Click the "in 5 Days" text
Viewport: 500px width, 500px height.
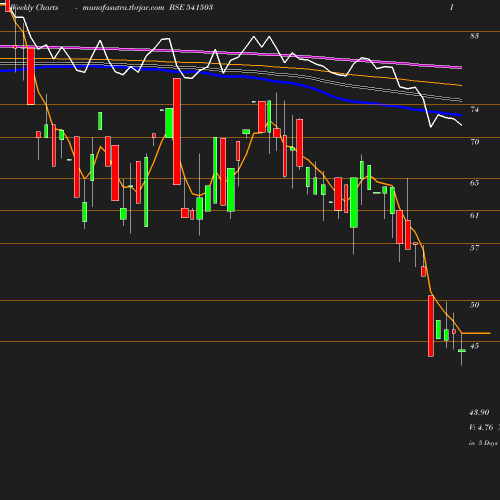[x=483, y=443]
